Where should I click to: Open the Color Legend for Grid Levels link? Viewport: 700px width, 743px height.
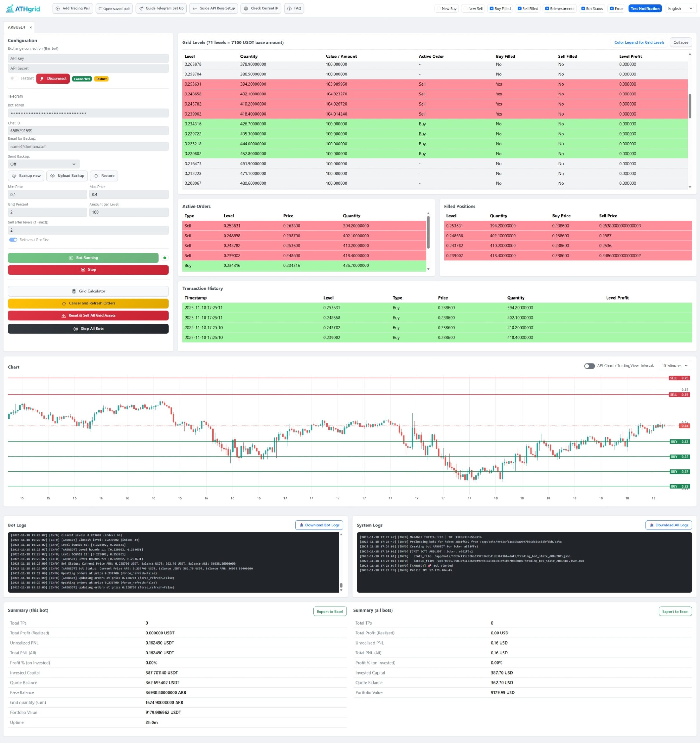click(x=639, y=42)
